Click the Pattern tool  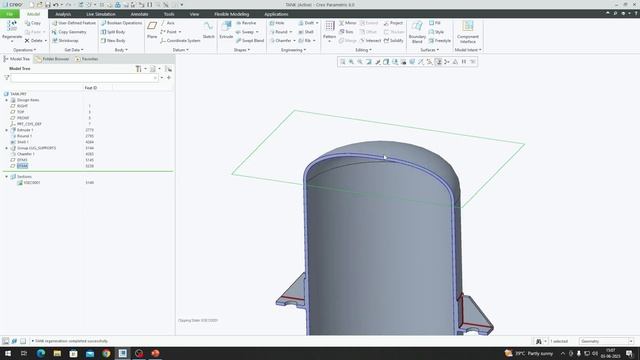(329, 31)
